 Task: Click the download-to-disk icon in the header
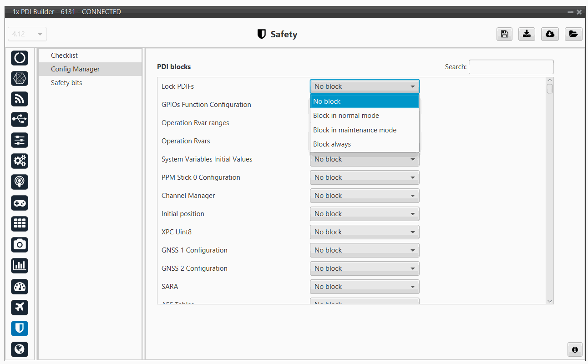(x=527, y=34)
